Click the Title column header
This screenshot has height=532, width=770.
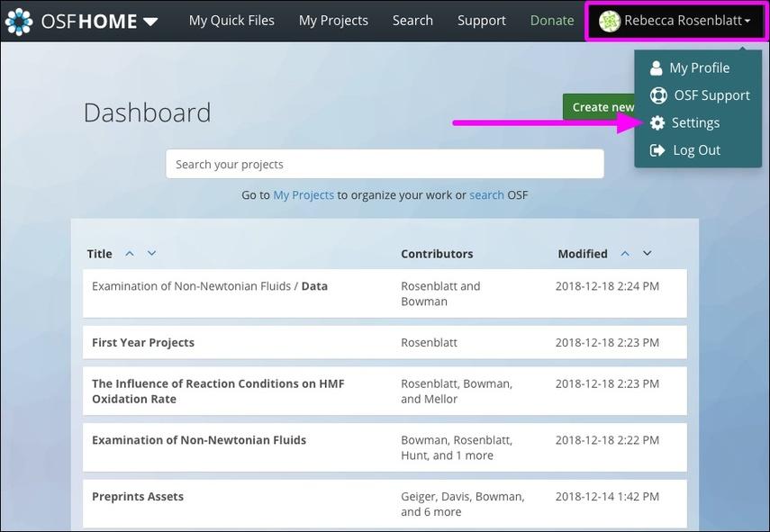pyautogui.click(x=100, y=254)
